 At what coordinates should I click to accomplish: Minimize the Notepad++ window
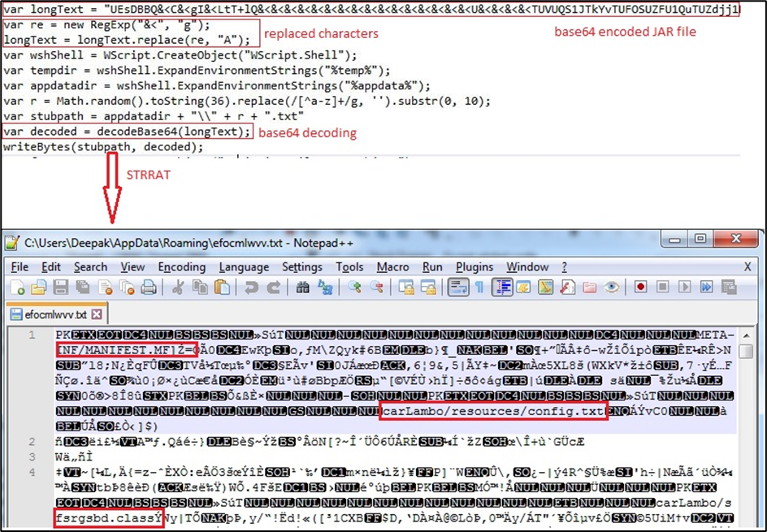click(674, 239)
